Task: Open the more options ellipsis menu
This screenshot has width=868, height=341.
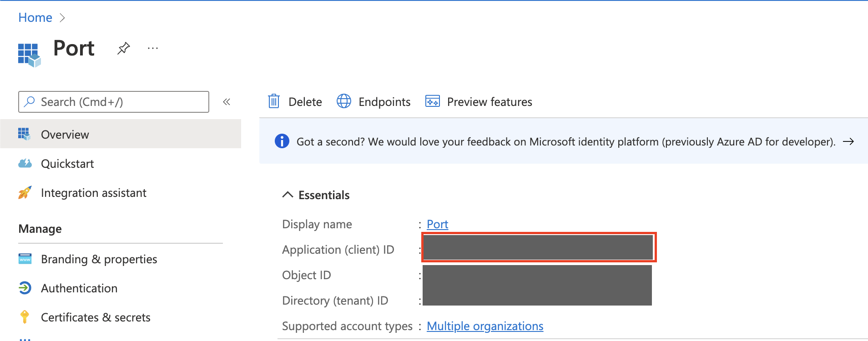Action: click(153, 48)
